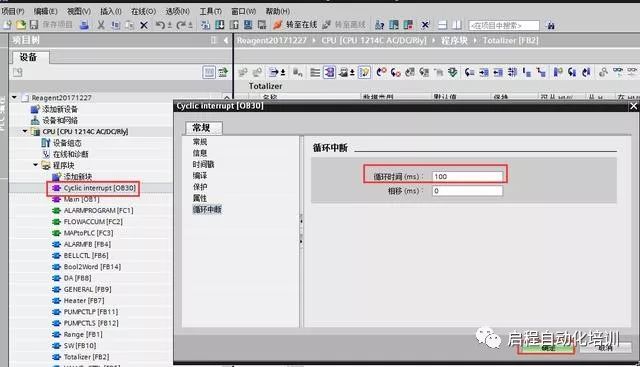Screen dimensions: 640x367
Task: Click the undo arrow icon
Action: 160,25
